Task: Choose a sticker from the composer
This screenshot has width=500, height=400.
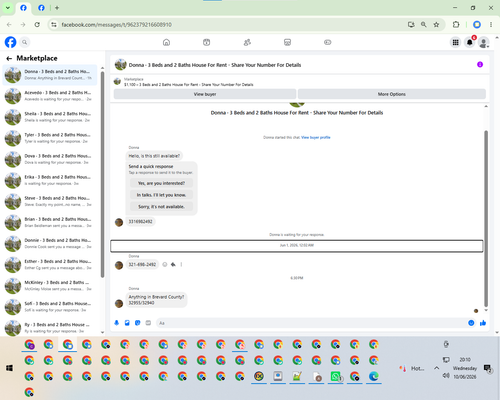Action: point(138,323)
